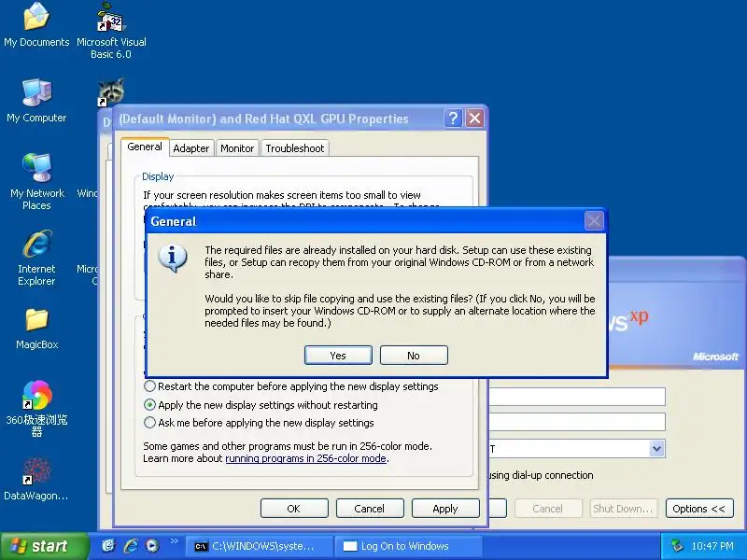Open the Log On window dropdown arrow

tap(657, 448)
